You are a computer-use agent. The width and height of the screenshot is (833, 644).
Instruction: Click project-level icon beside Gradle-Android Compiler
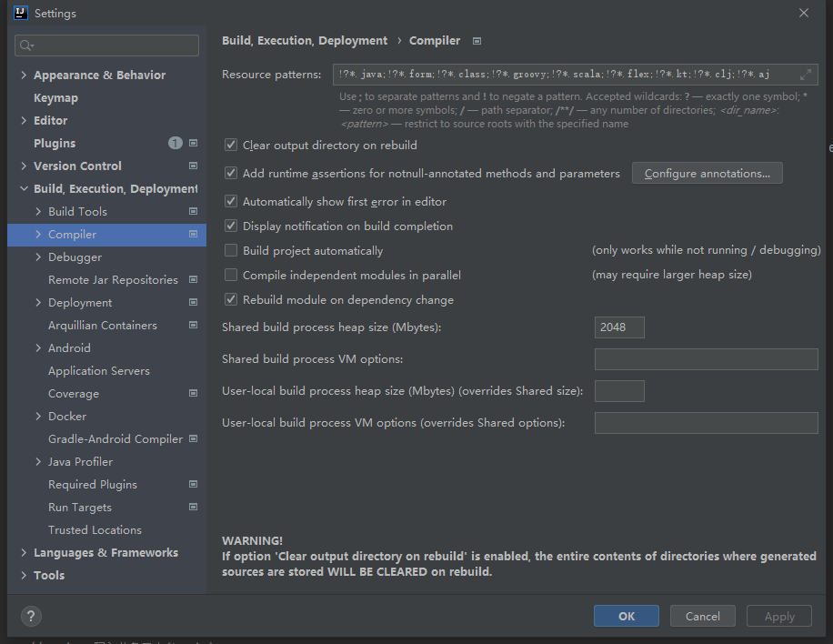(194, 439)
